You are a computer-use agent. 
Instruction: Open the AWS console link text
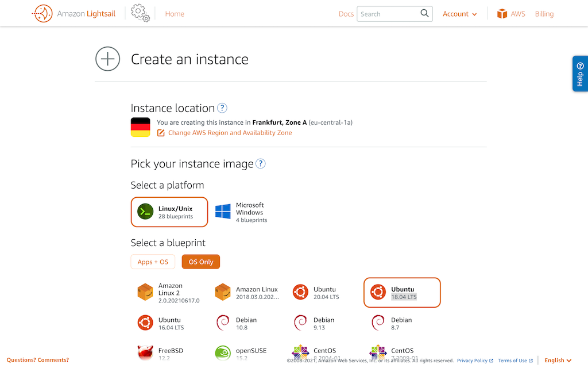(518, 14)
